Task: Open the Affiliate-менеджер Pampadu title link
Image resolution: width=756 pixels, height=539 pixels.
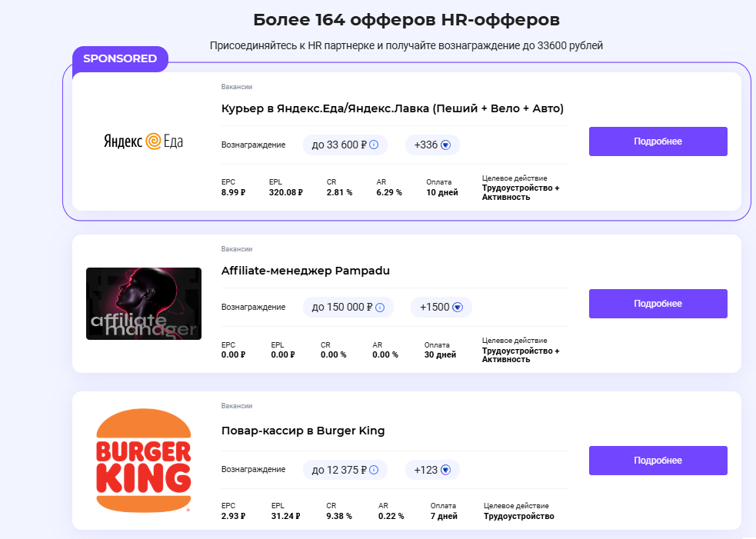Action: [x=305, y=271]
